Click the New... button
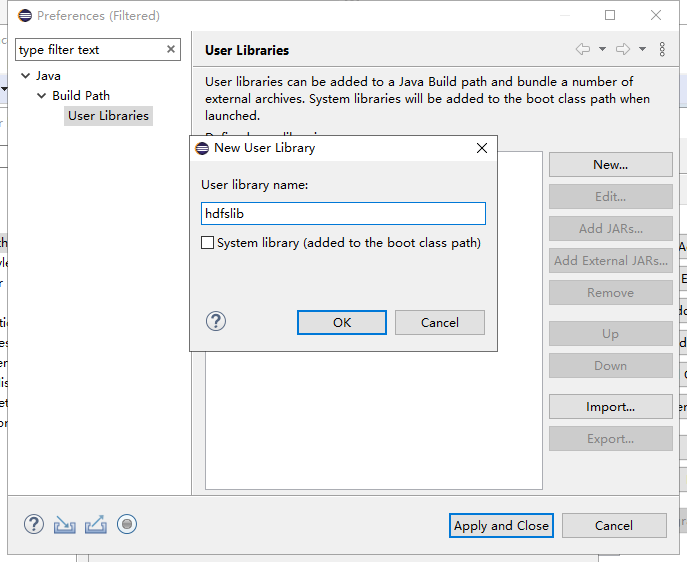687x562 pixels. (x=610, y=165)
